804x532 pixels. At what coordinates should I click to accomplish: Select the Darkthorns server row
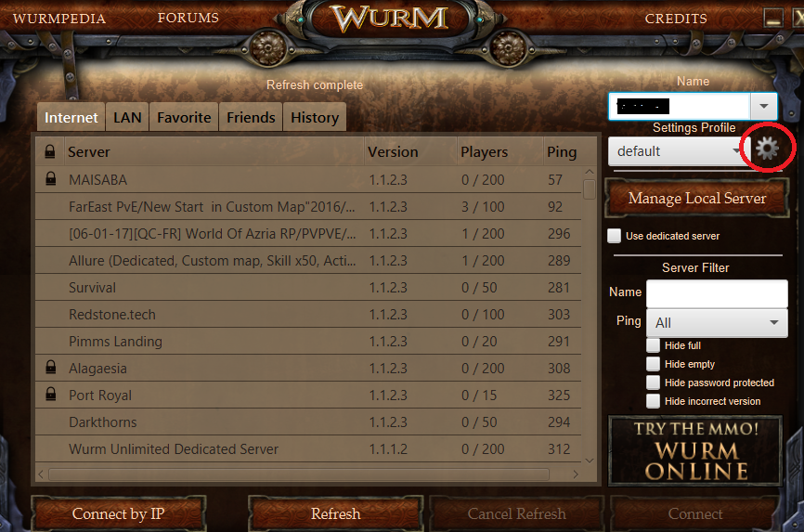[308, 422]
